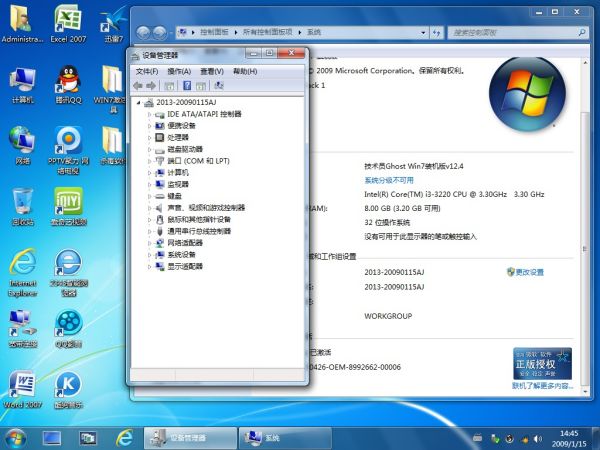The width and height of the screenshot is (600, 450).
Task: Click the 更改设置 link in System window
Action: pos(529,272)
